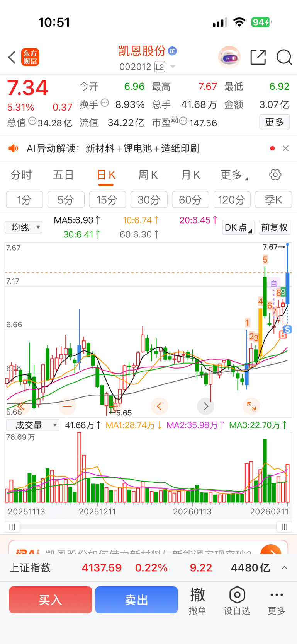Tap the blue 卖出 button
This screenshot has height=644, width=297.
136,600
